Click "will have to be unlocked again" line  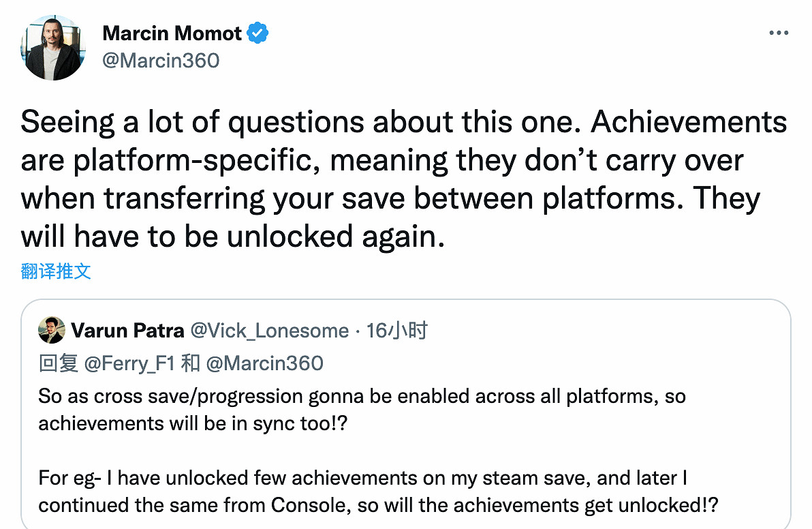[x=233, y=236]
